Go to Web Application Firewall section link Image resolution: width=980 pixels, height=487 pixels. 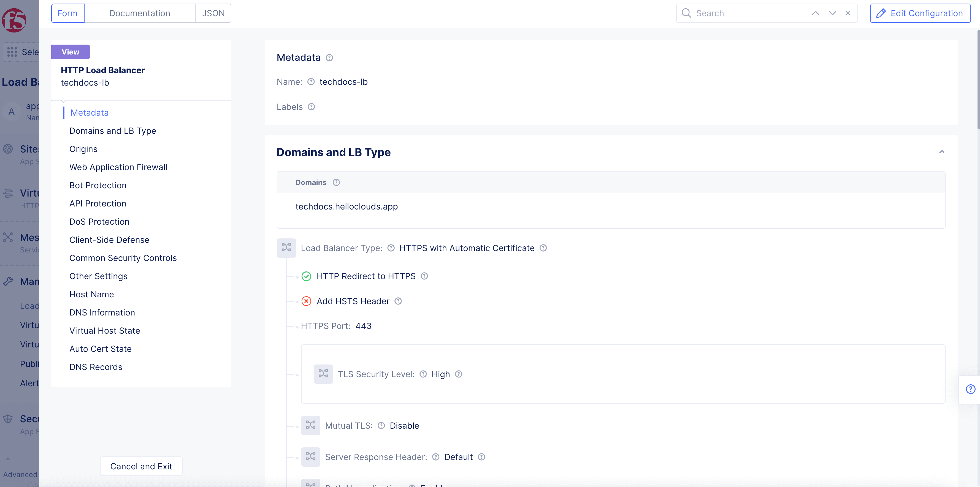(118, 167)
